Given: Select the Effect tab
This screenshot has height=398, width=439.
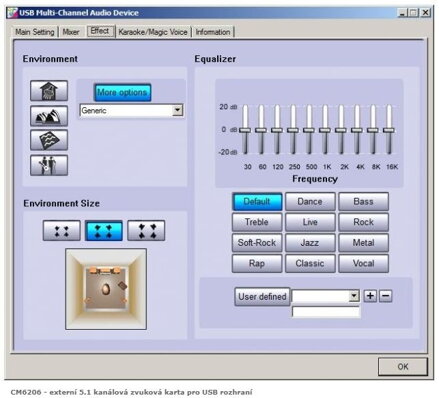Looking at the screenshot, I should 100,31.
